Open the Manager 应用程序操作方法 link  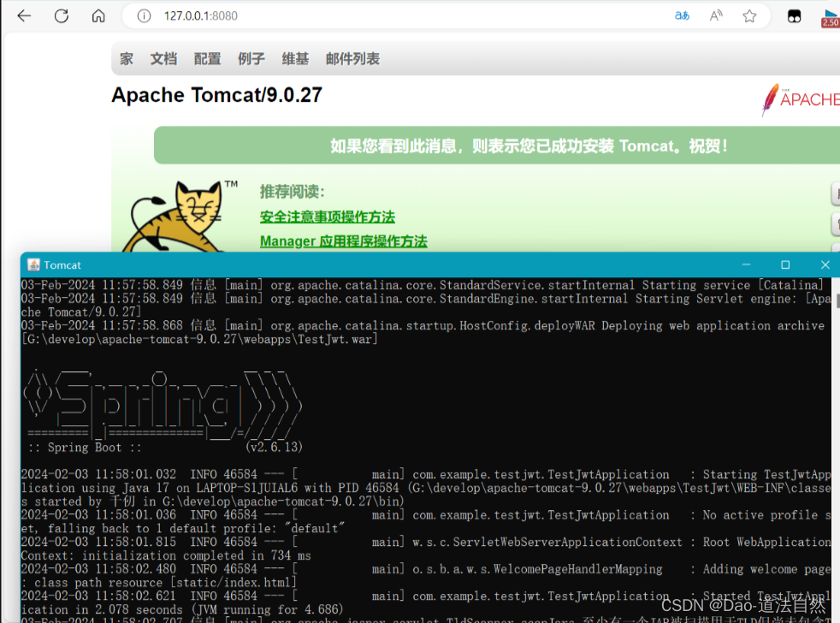[343, 241]
